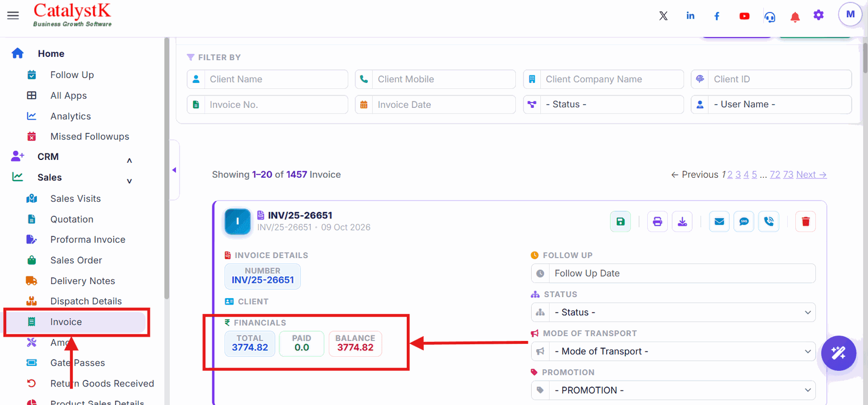Open the Mode of Transport dropdown
This screenshot has width=868, height=405.
coord(673,351)
